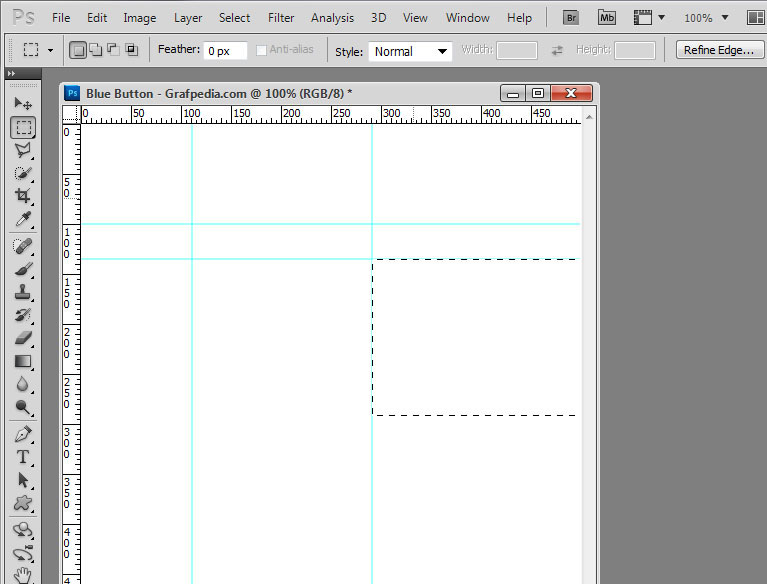Maximize the Blue Button document window
Screen dimensions: 767x584
point(538,93)
